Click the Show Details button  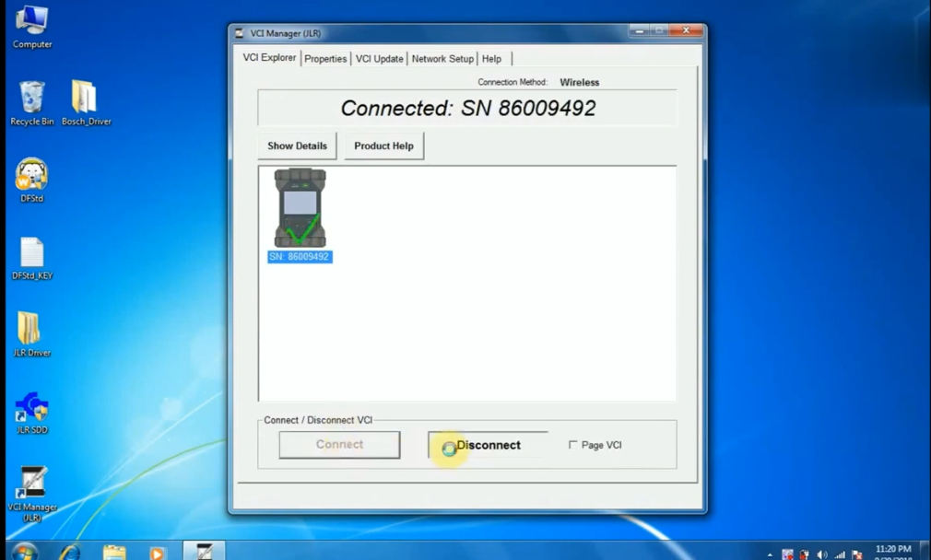[297, 146]
